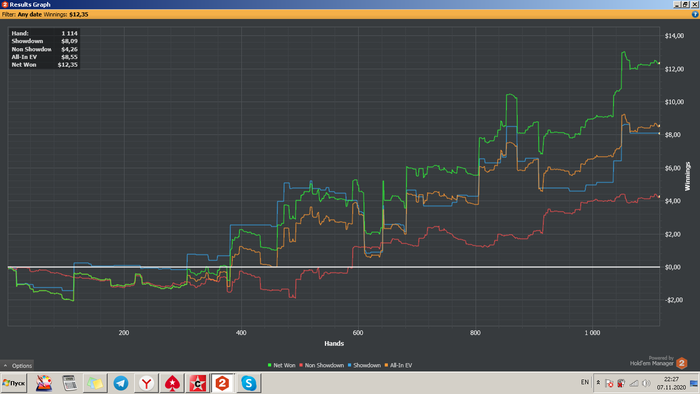The image size is (700, 394).
Task: Click the $14,00 y-axis tick label
Action: 674,36
